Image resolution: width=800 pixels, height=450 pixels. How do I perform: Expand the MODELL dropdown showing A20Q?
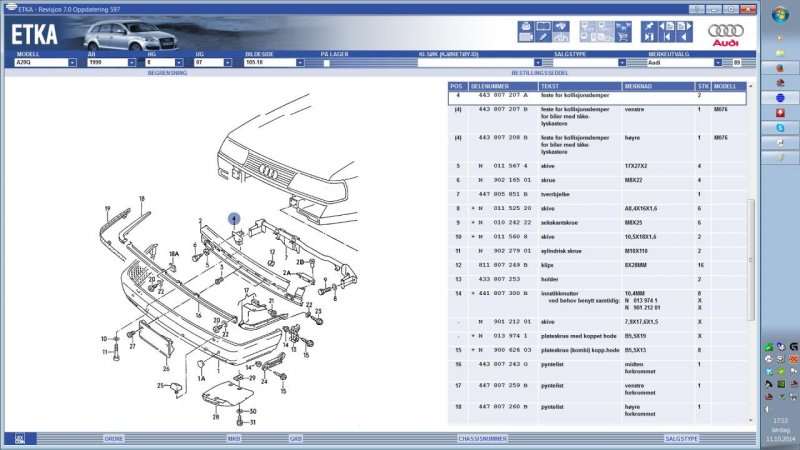pyautogui.click(x=72, y=62)
